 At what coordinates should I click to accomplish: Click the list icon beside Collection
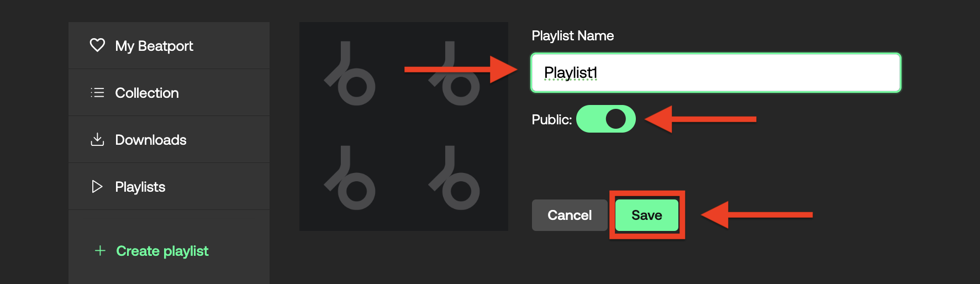[97, 92]
